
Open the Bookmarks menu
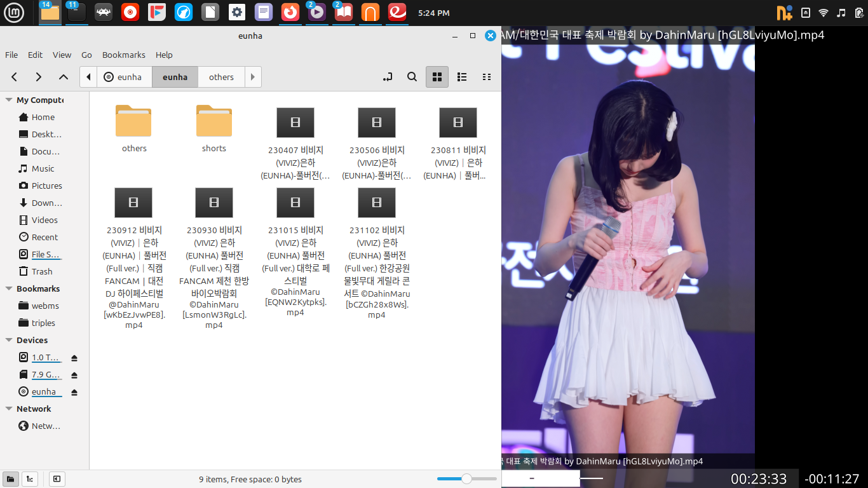pos(124,55)
